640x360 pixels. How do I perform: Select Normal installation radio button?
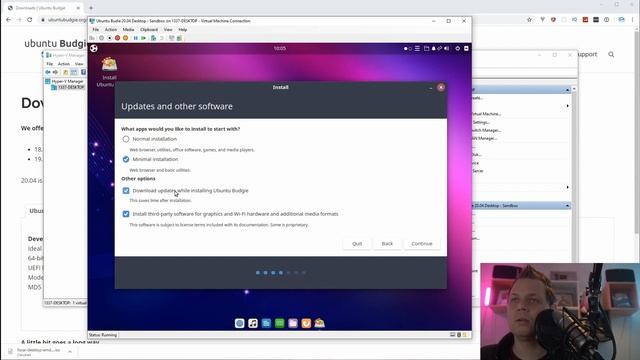click(x=126, y=139)
